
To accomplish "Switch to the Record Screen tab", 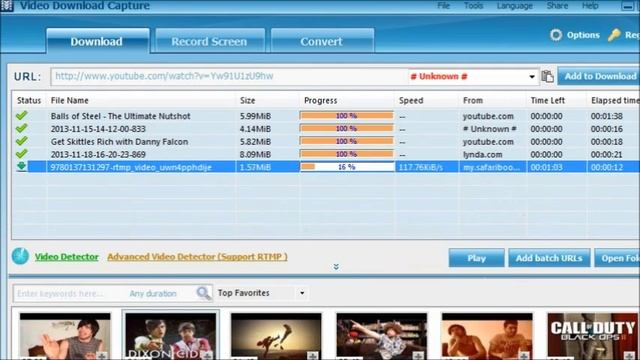I will (x=210, y=41).
